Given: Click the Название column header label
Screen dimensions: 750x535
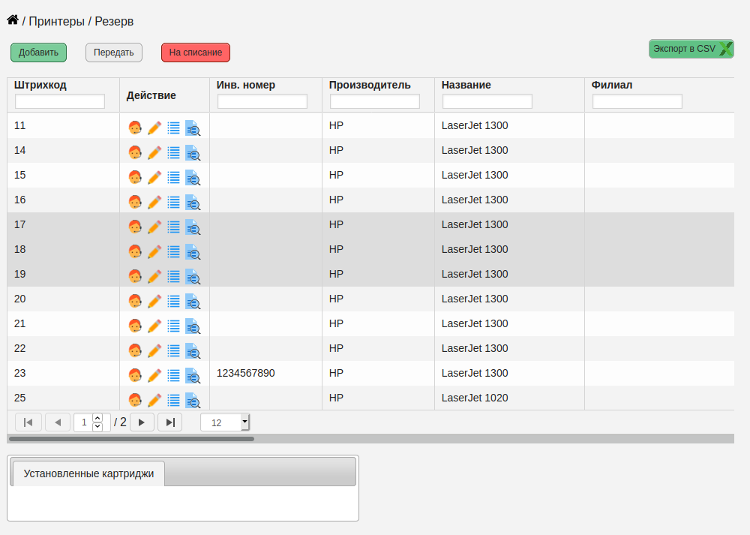Looking at the screenshot, I should [466, 85].
